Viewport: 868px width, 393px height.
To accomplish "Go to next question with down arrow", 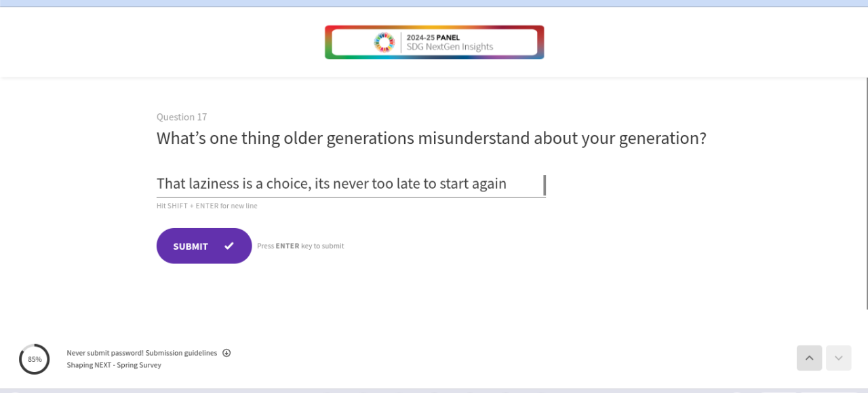I will tap(838, 358).
